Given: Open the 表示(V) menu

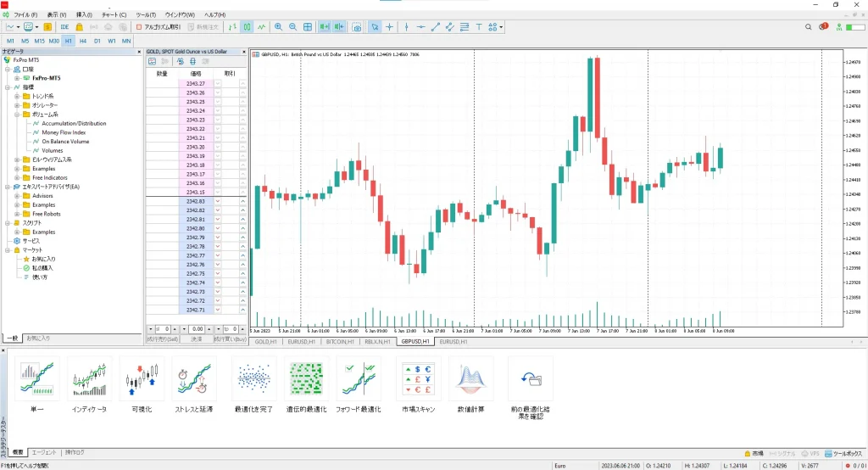Looking at the screenshot, I should click(57, 15).
